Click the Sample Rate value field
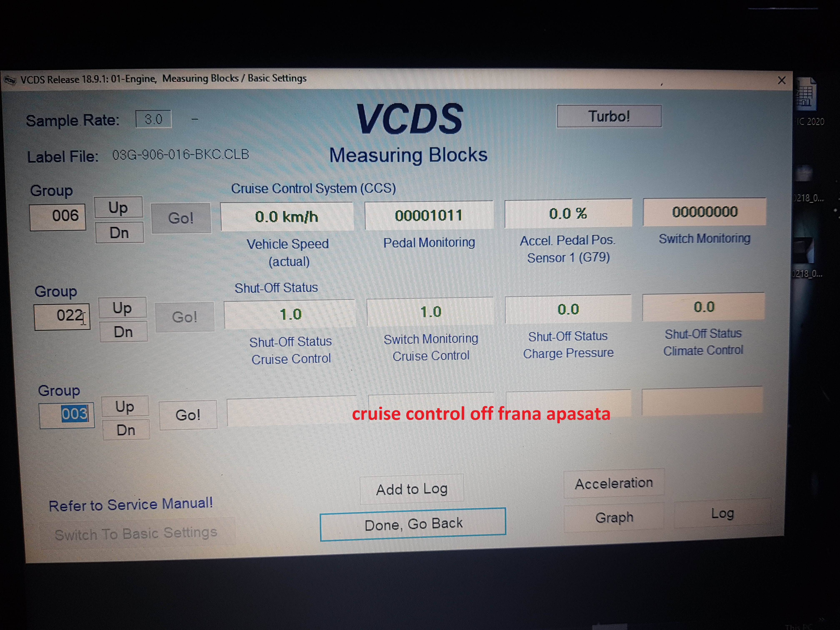The width and height of the screenshot is (840, 630). 153,119
